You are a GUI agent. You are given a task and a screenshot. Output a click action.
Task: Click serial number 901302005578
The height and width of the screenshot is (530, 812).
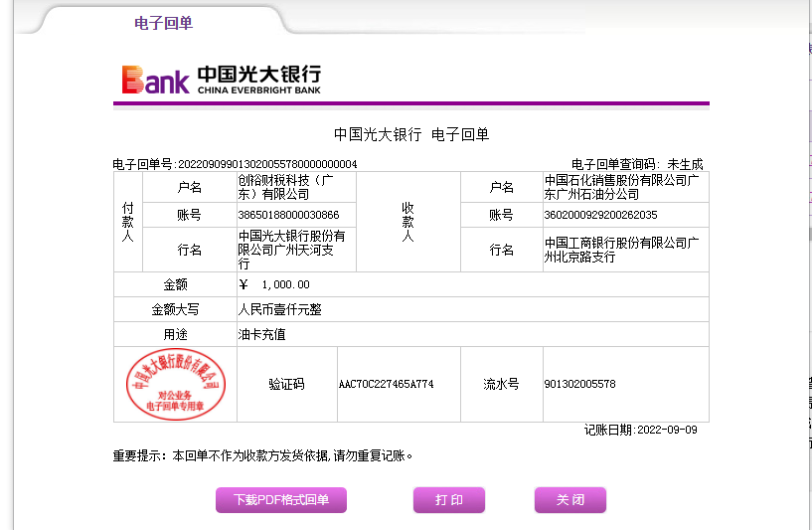pos(579,384)
